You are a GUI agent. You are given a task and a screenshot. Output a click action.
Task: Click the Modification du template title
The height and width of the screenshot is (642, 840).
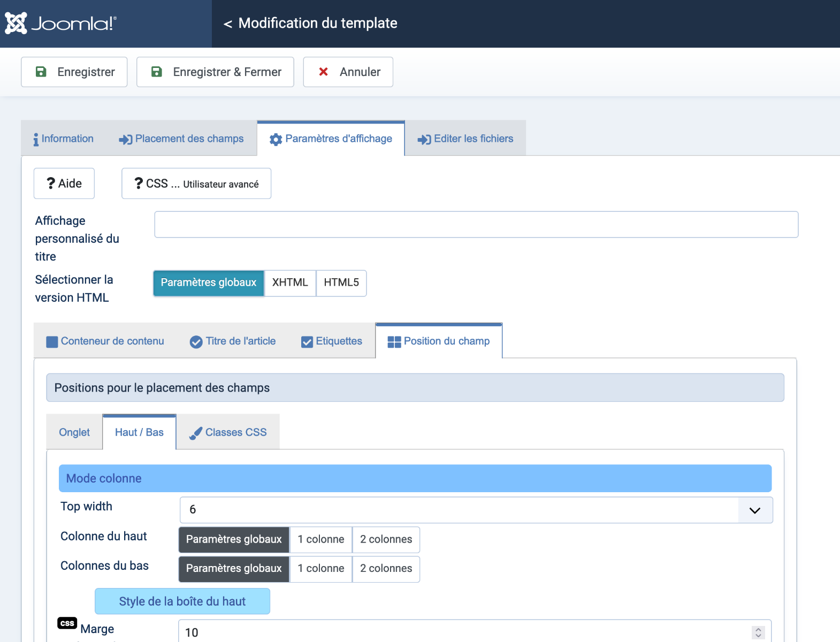318,23
